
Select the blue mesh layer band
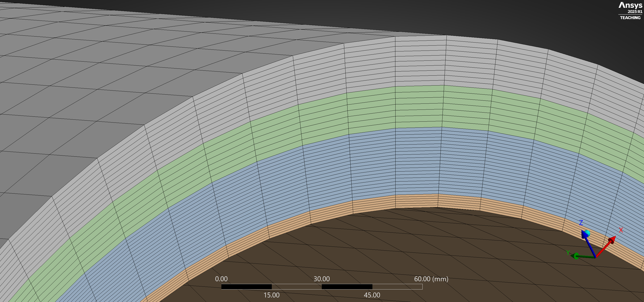tap(417, 161)
